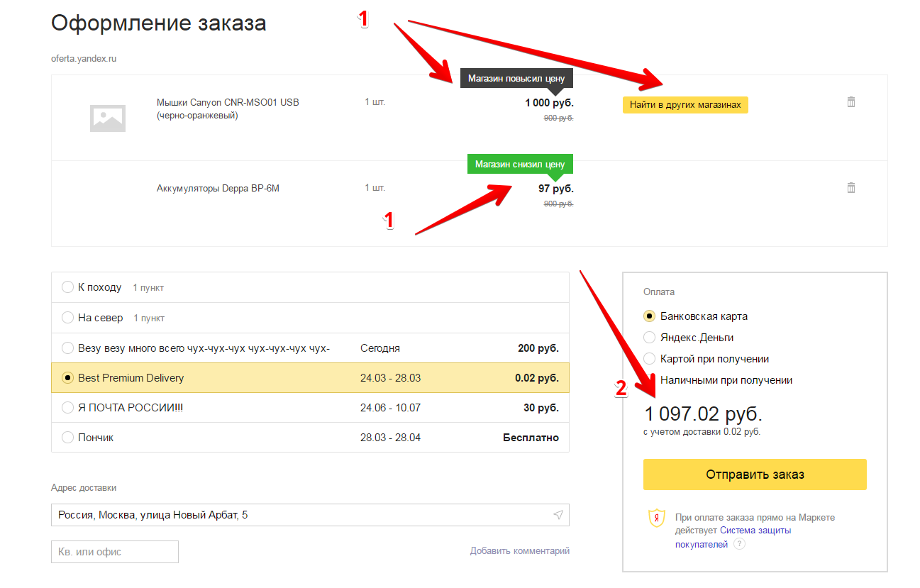Click the Кв. или офис input field
This screenshot has width=920, height=588.
115,552
